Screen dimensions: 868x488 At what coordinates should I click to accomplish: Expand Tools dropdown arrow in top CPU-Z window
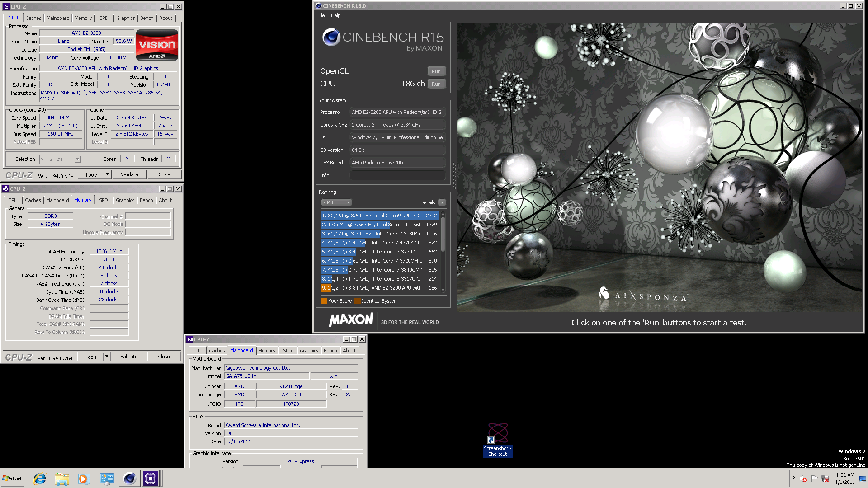pyautogui.click(x=107, y=174)
